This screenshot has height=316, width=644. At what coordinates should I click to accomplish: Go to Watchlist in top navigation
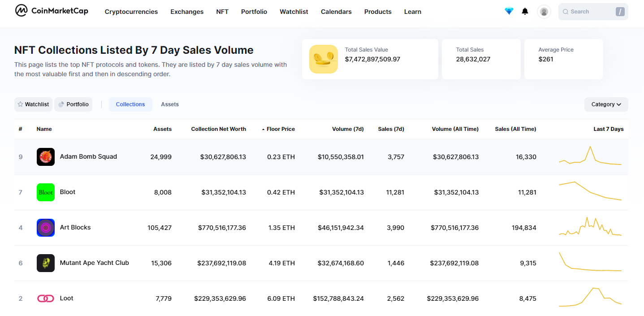point(294,12)
